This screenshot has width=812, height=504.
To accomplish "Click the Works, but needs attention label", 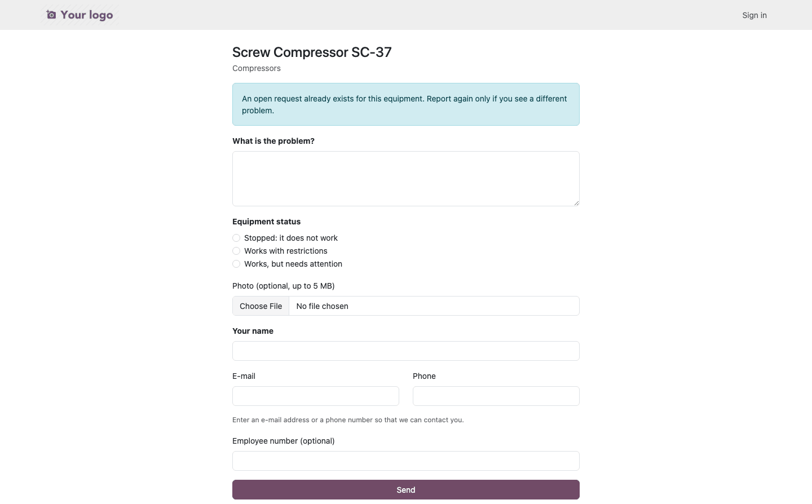I will (293, 264).
